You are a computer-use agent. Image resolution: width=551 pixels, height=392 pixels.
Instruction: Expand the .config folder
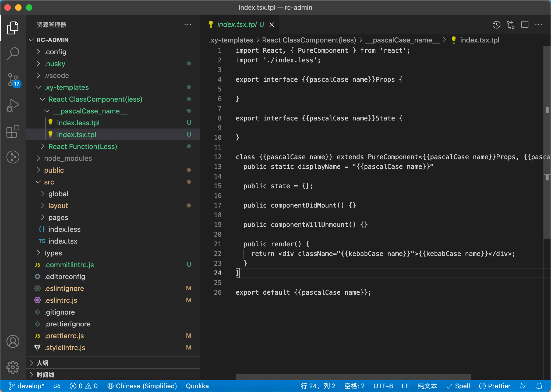tap(113, 52)
